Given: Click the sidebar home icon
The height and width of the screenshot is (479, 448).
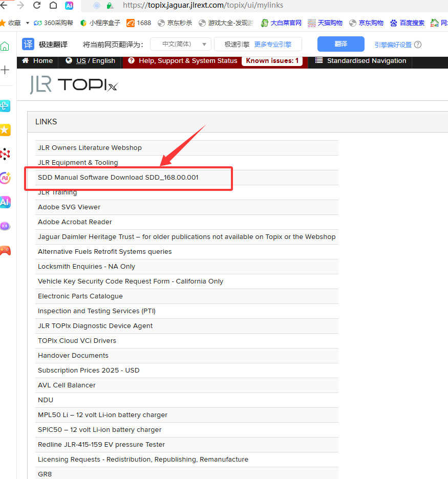Looking at the screenshot, I should pyautogui.click(x=5, y=46).
